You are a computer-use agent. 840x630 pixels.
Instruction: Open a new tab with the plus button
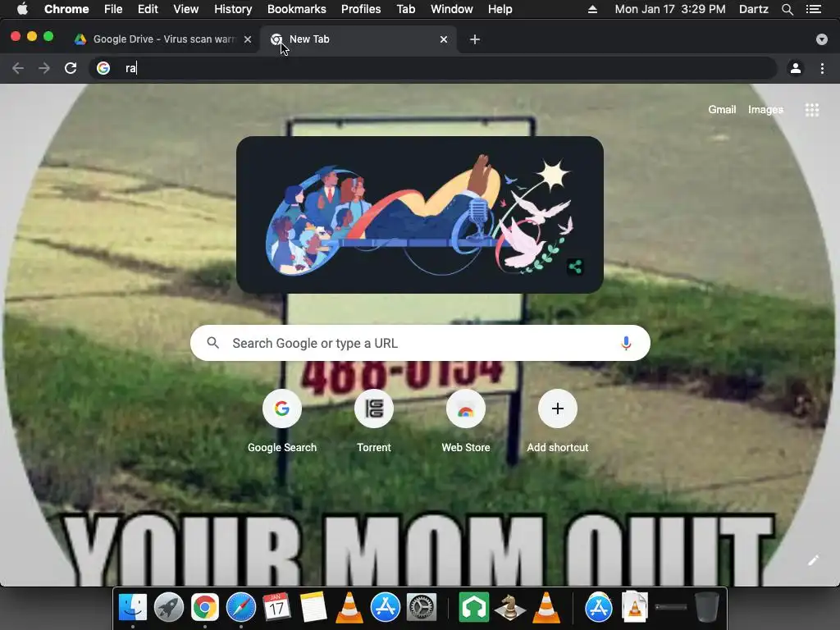pyautogui.click(x=475, y=39)
